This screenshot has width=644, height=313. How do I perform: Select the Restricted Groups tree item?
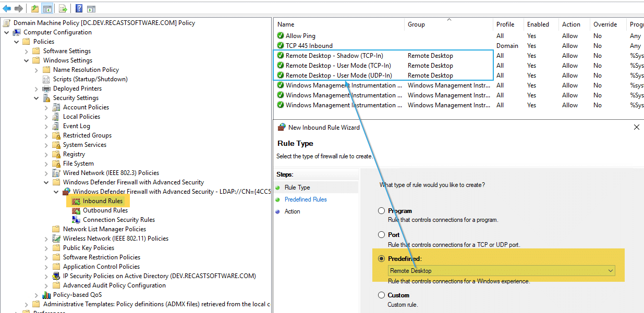point(87,135)
